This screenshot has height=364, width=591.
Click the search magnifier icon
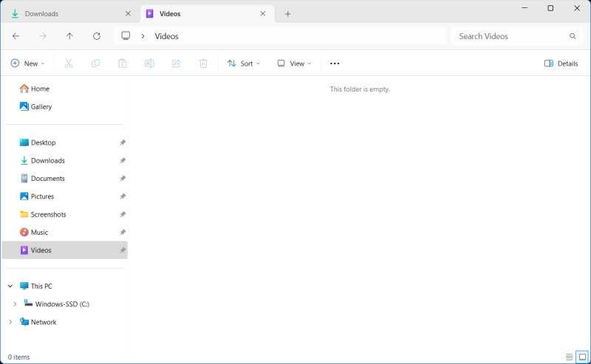pos(573,36)
